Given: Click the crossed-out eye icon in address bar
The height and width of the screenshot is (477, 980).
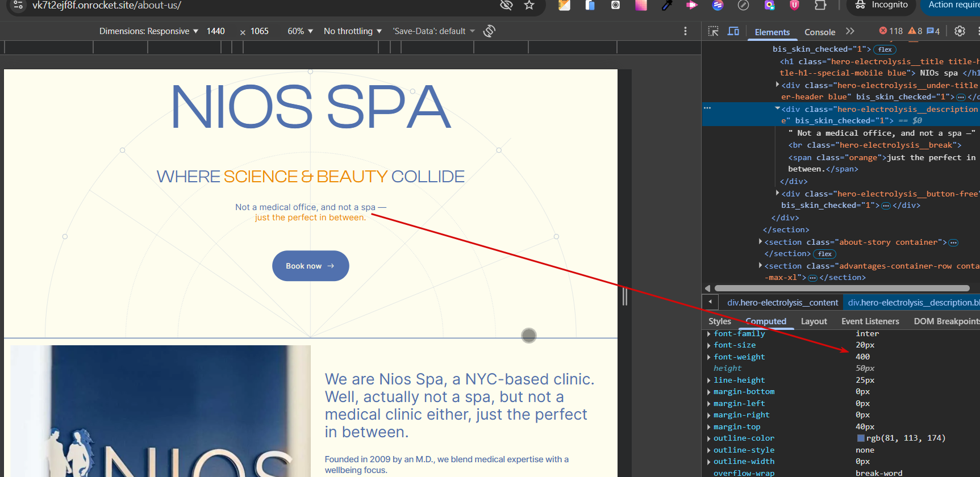Looking at the screenshot, I should click(x=506, y=5).
